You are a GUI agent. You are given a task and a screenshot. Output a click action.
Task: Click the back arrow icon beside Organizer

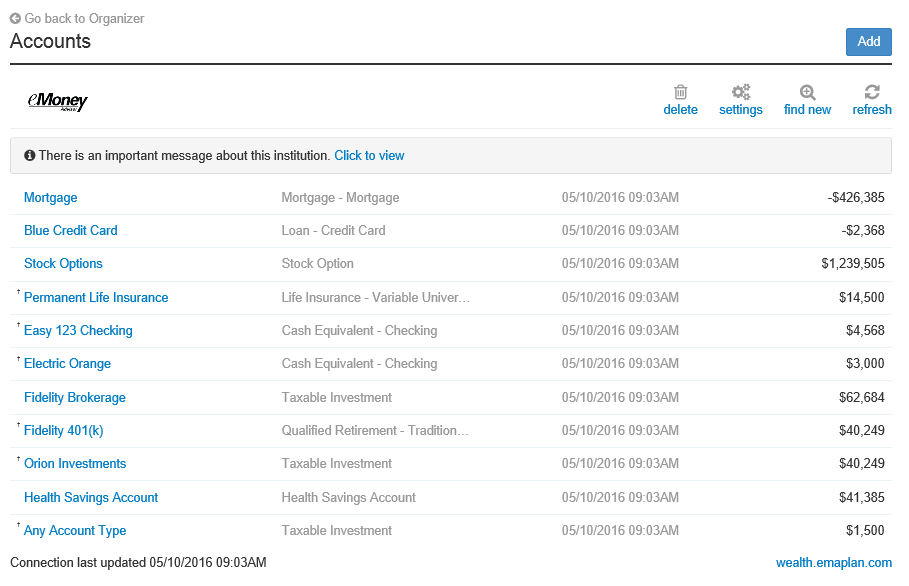pos(16,18)
